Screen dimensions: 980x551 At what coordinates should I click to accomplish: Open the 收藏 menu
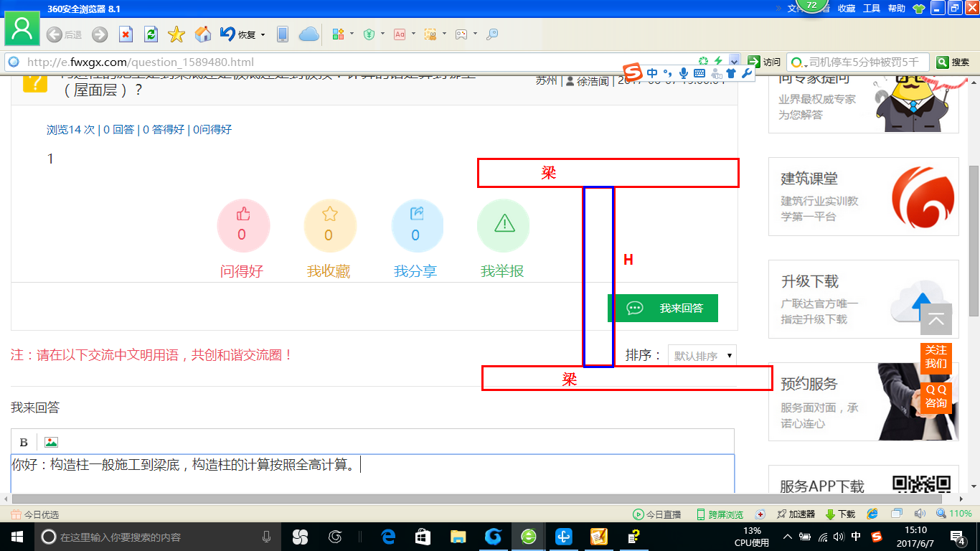pos(847,9)
